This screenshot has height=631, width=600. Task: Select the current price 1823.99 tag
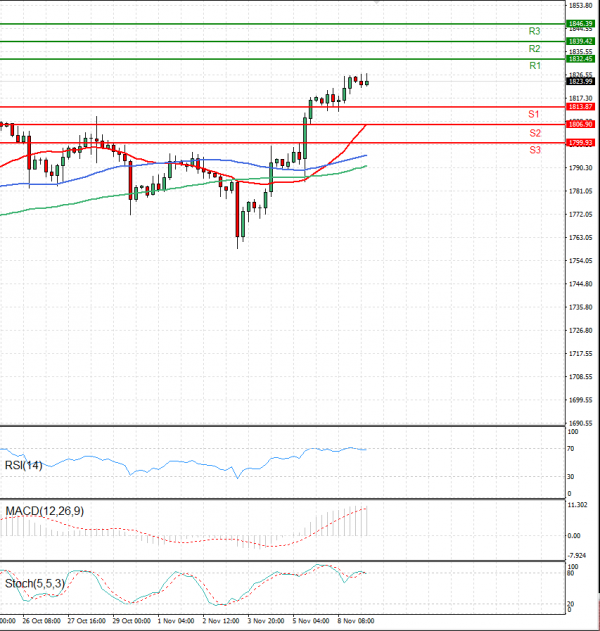click(x=580, y=82)
